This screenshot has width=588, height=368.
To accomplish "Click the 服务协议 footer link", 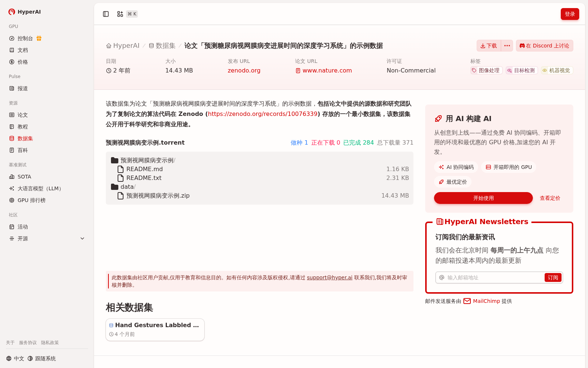I will [28, 343].
